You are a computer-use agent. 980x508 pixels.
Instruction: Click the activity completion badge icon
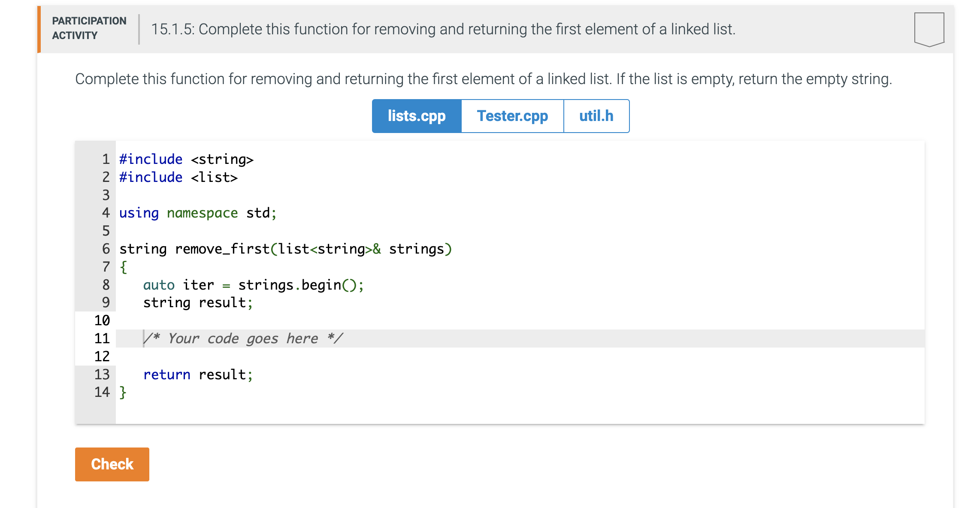click(929, 29)
